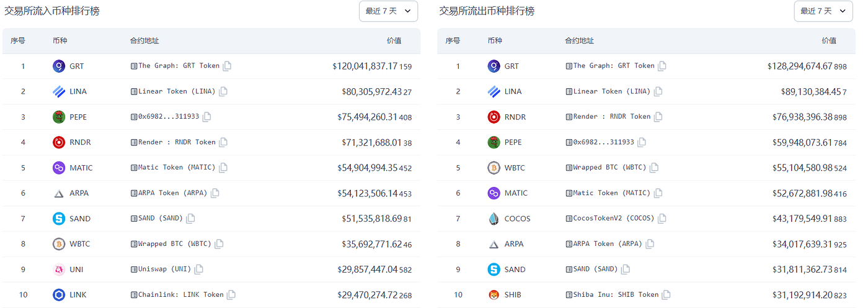Copy RNDR contract address in outflow table

pos(658,117)
